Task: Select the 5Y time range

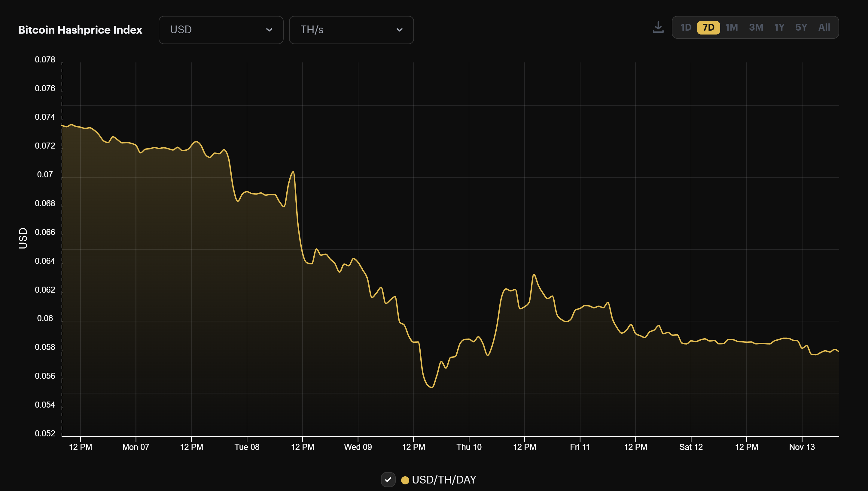Action: 801,28
